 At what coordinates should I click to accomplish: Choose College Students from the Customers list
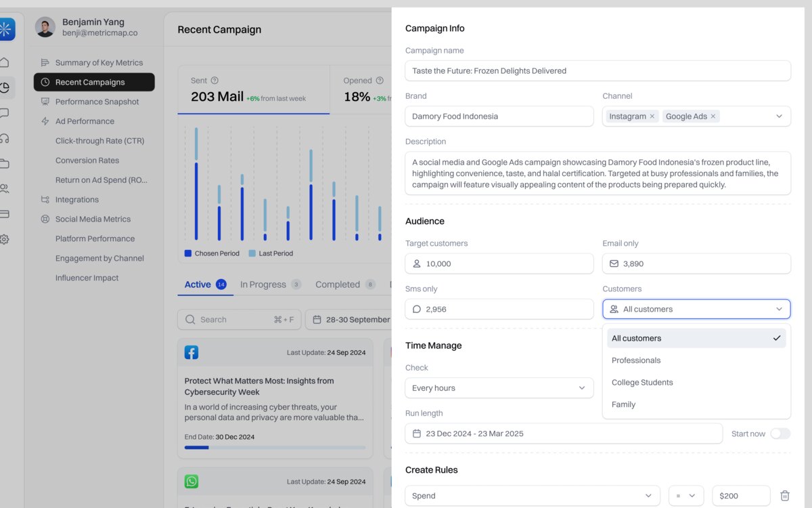click(696, 383)
